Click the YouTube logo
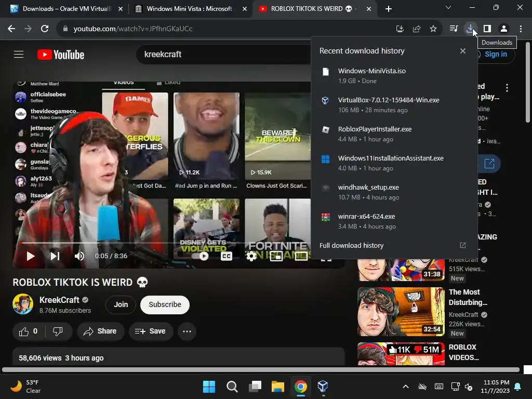Viewport: 532px width, 399px height. 61,55
